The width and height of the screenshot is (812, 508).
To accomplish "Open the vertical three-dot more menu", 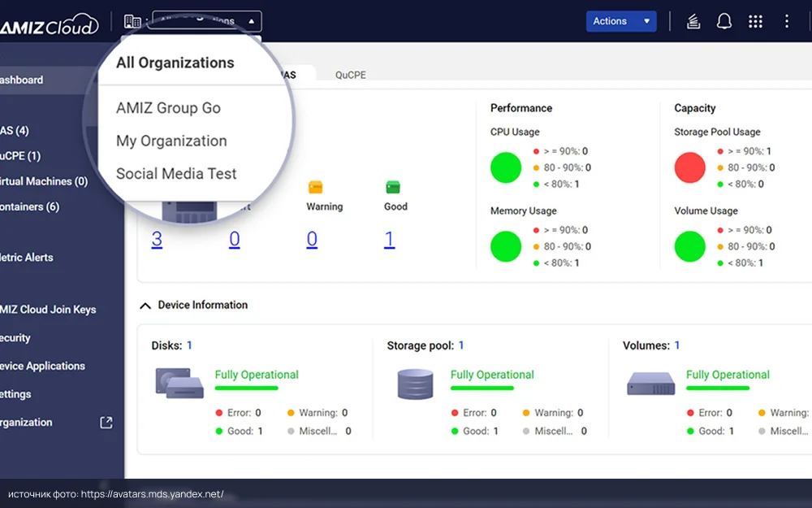I will [x=786, y=21].
